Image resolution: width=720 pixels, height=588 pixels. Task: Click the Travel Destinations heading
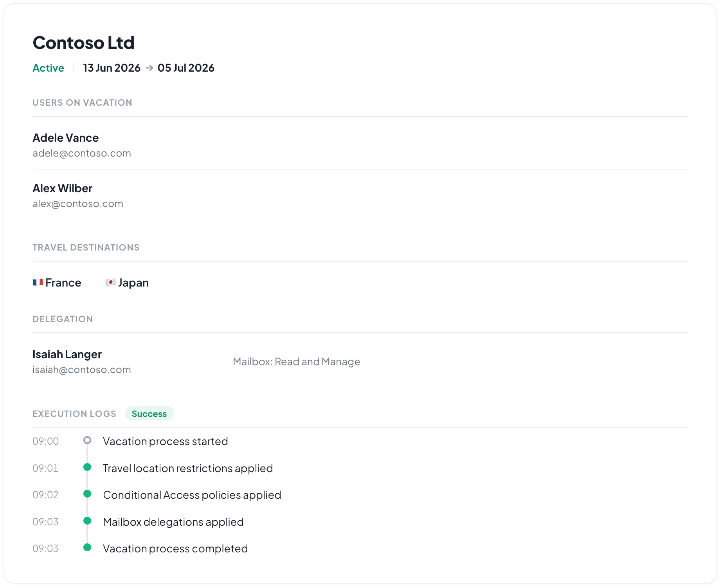[86, 247]
